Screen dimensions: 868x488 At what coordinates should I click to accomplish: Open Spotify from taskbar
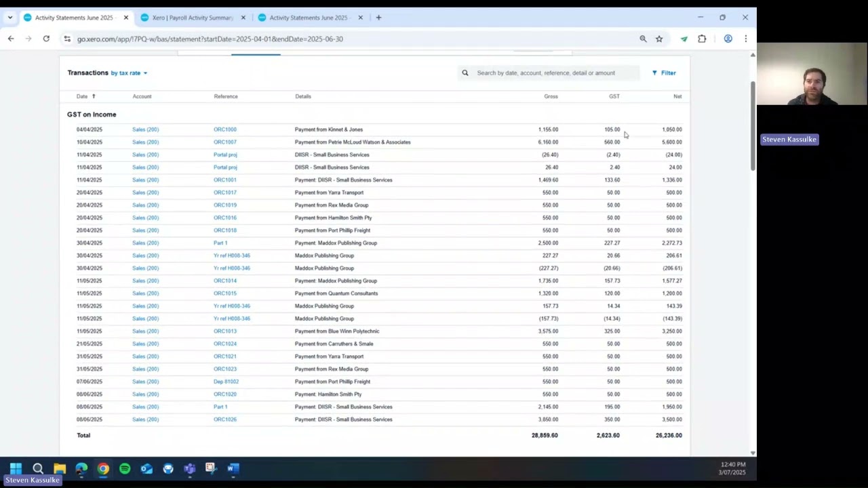(x=125, y=468)
